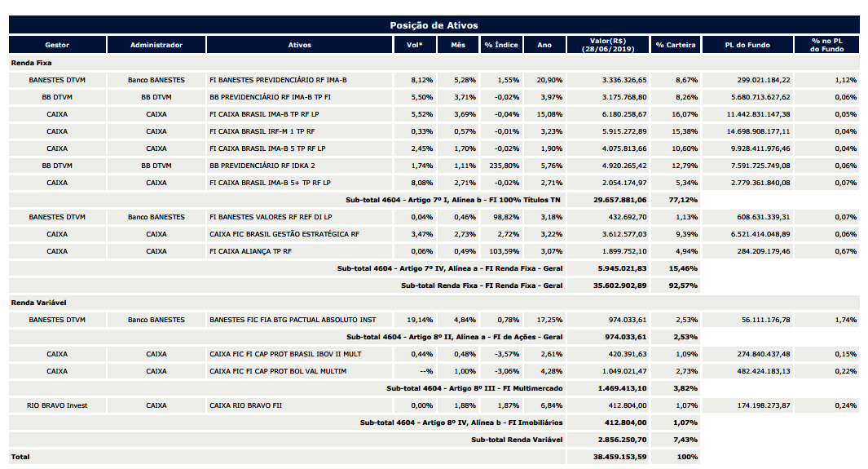Select RIO BRAVO Invest gestor cell
Viewport: 868px width, 469px height.
(x=57, y=405)
